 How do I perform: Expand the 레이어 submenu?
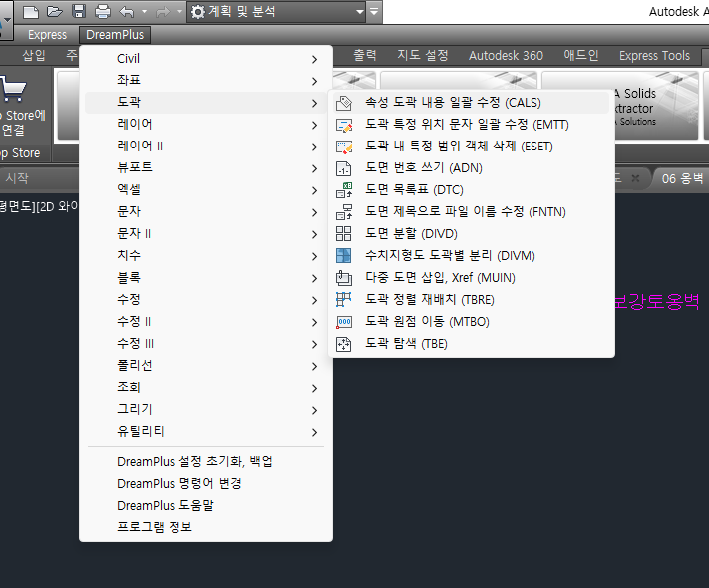205,125
